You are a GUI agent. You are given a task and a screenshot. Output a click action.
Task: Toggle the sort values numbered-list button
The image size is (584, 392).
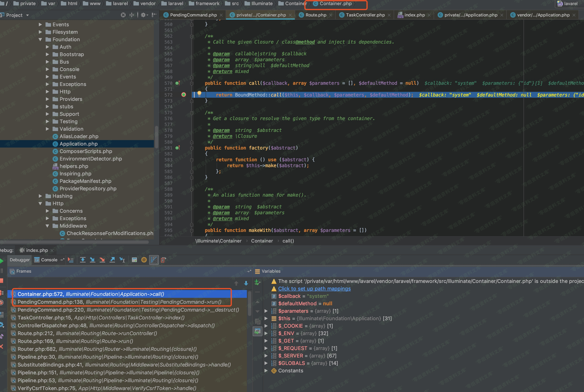click(x=154, y=260)
